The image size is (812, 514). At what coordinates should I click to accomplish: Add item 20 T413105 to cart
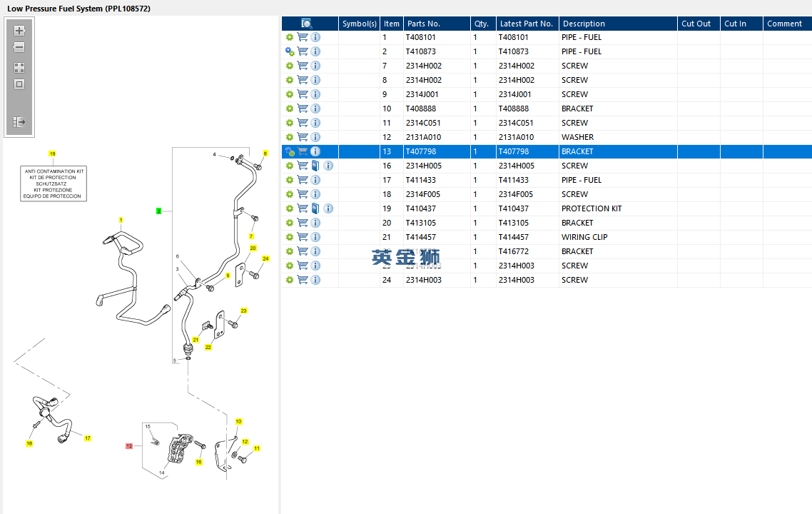coord(303,223)
